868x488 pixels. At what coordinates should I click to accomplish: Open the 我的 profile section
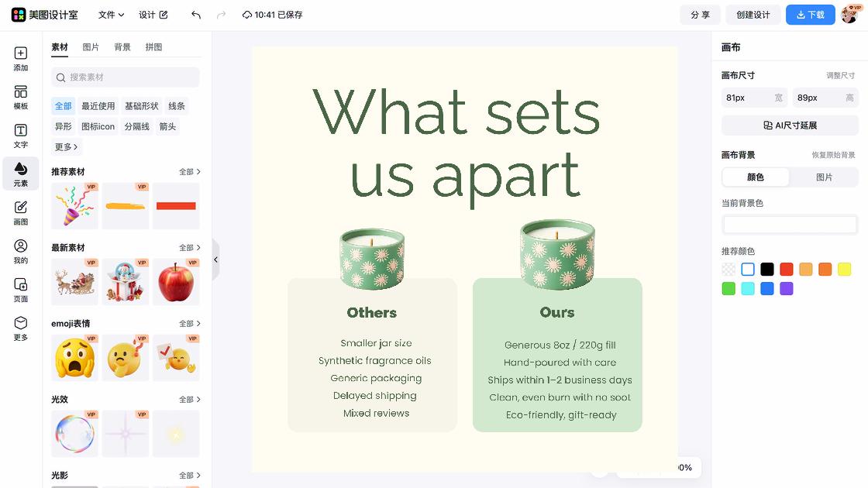pos(20,251)
